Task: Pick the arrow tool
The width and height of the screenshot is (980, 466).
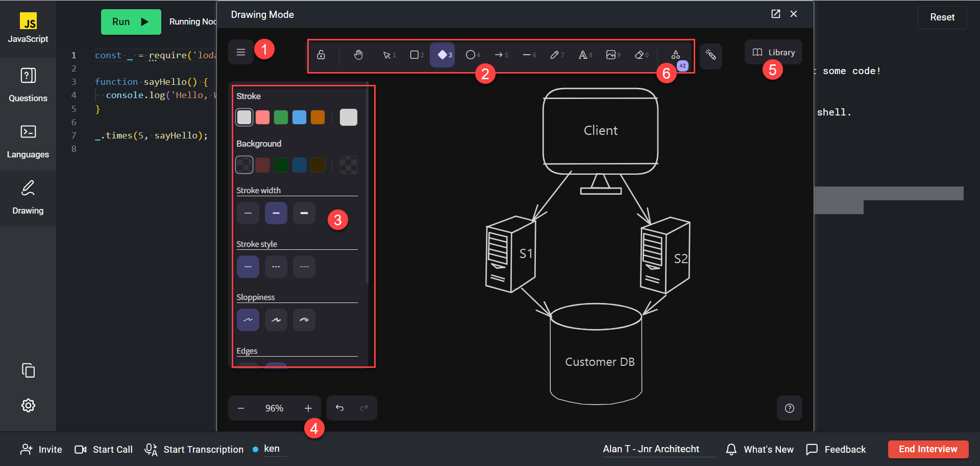Action: click(x=499, y=55)
